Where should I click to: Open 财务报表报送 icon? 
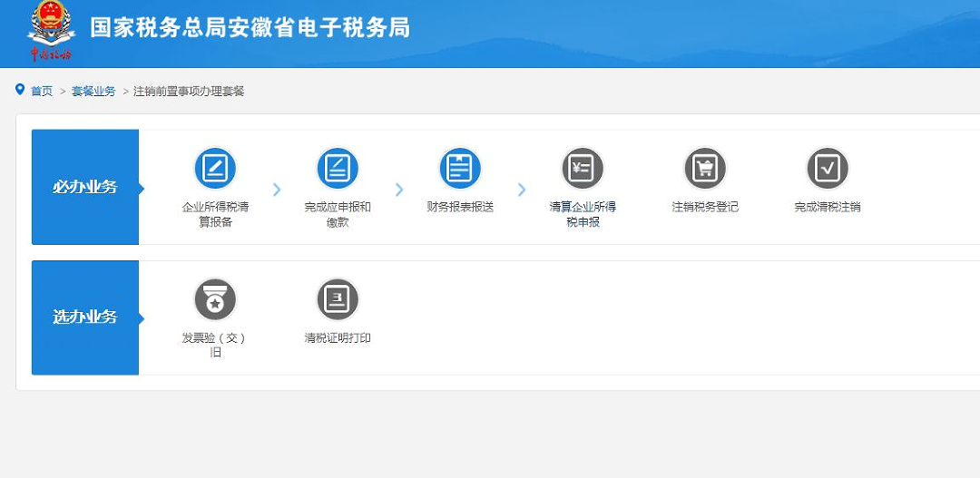pyautogui.click(x=460, y=169)
